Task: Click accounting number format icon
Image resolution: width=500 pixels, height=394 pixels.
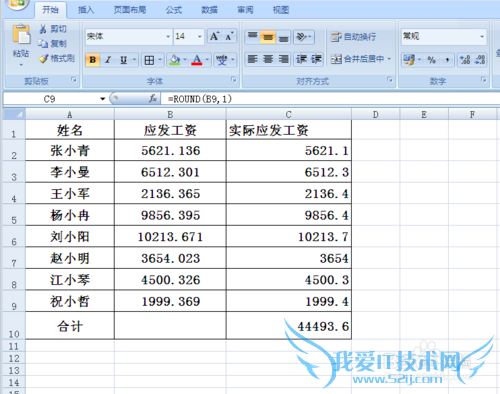Action: [409, 60]
